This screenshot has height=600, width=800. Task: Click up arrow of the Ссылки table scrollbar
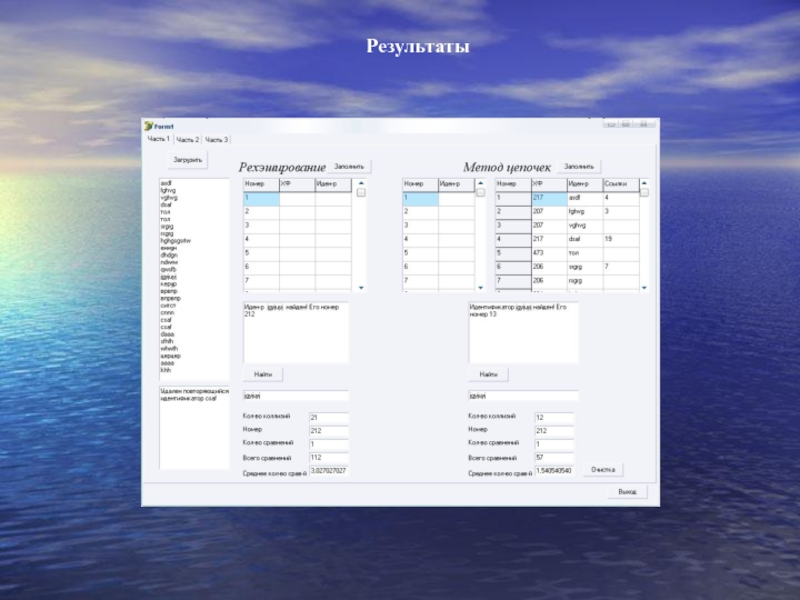click(644, 183)
